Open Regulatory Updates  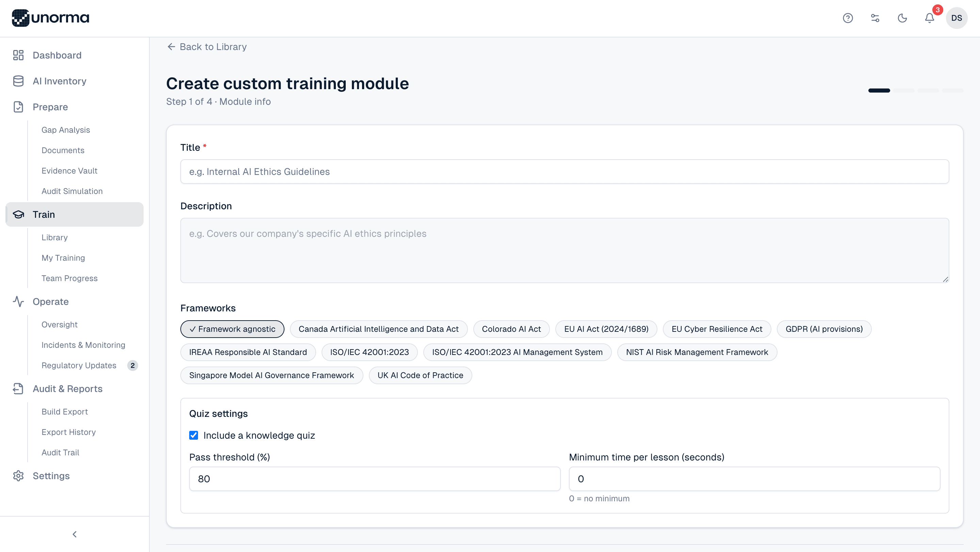[x=79, y=366]
